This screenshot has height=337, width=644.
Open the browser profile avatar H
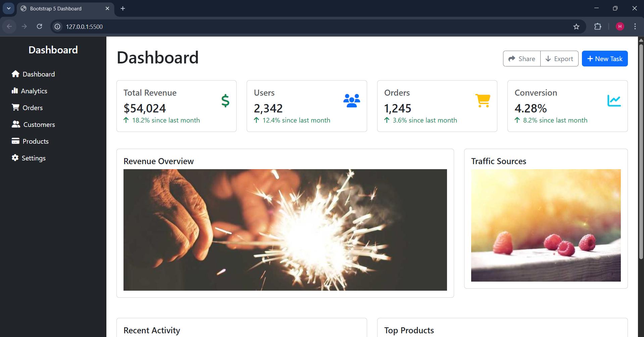click(620, 27)
